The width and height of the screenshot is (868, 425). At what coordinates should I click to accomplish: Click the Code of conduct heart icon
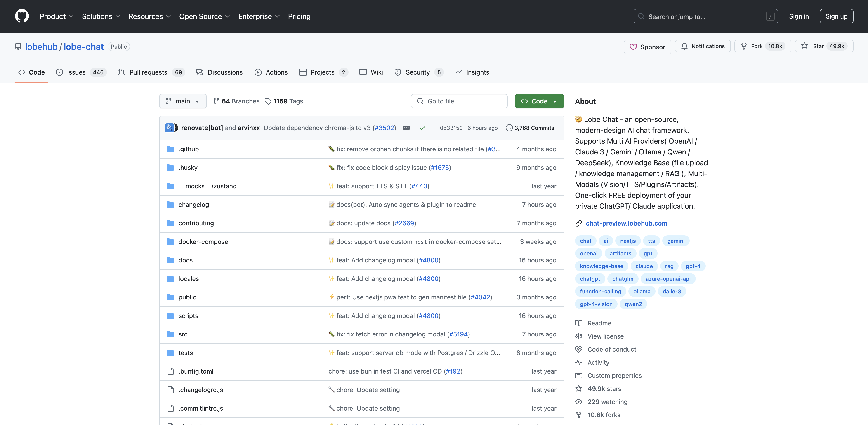tap(578, 349)
